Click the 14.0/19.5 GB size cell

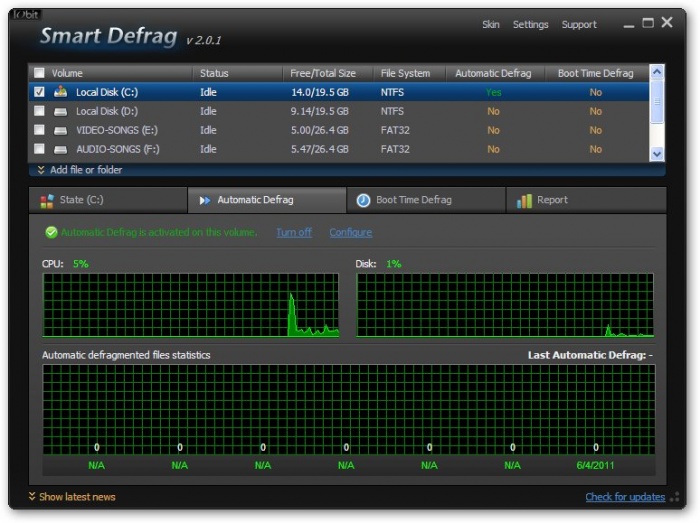(320, 92)
